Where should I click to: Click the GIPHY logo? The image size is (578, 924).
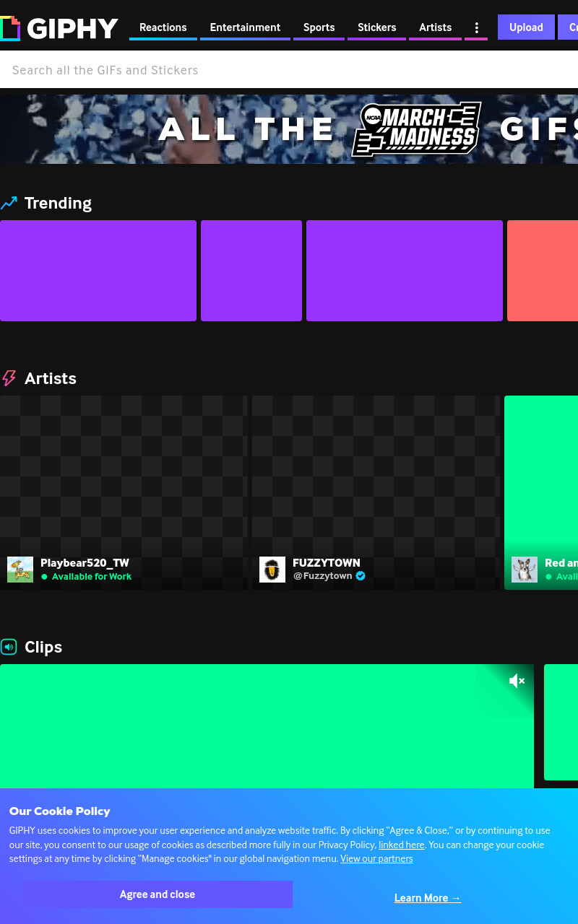click(x=59, y=28)
